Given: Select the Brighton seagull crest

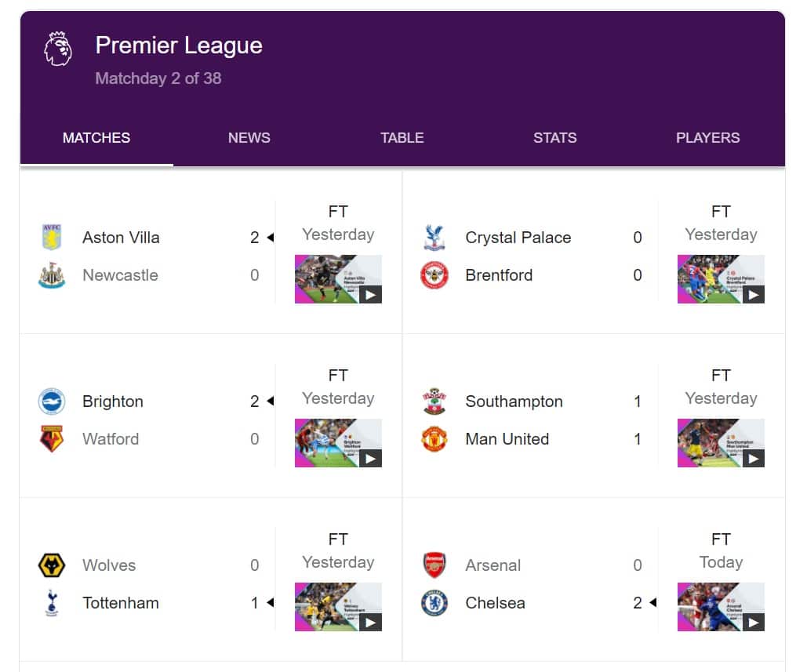Looking at the screenshot, I should 52,401.
